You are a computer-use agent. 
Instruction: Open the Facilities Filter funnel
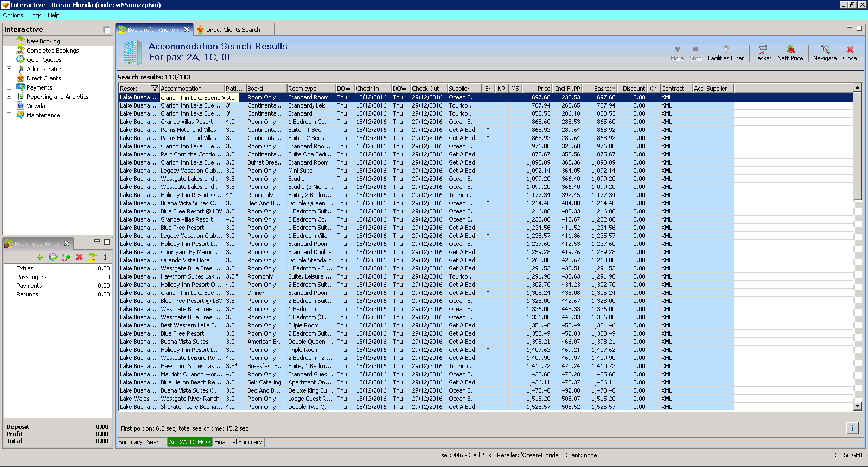pyautogui.click(x=725, y=53)
